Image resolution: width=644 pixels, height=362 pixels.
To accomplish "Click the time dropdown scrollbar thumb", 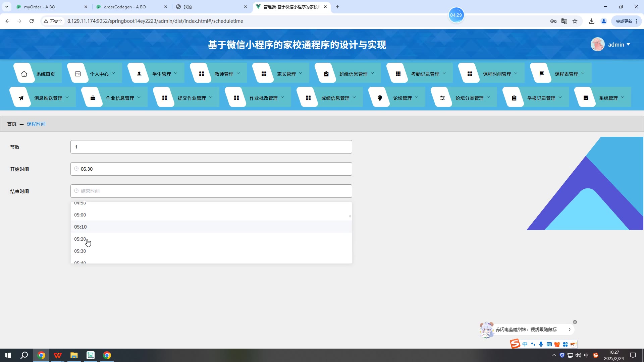I will pos(350,216).
